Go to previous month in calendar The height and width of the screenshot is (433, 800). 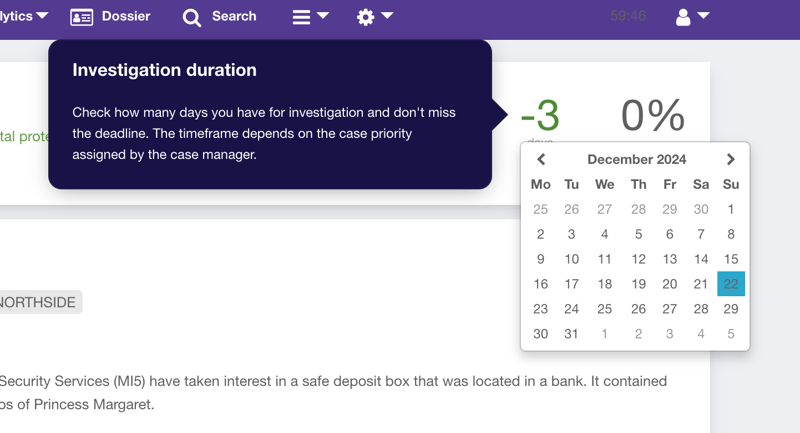point(541,159)
